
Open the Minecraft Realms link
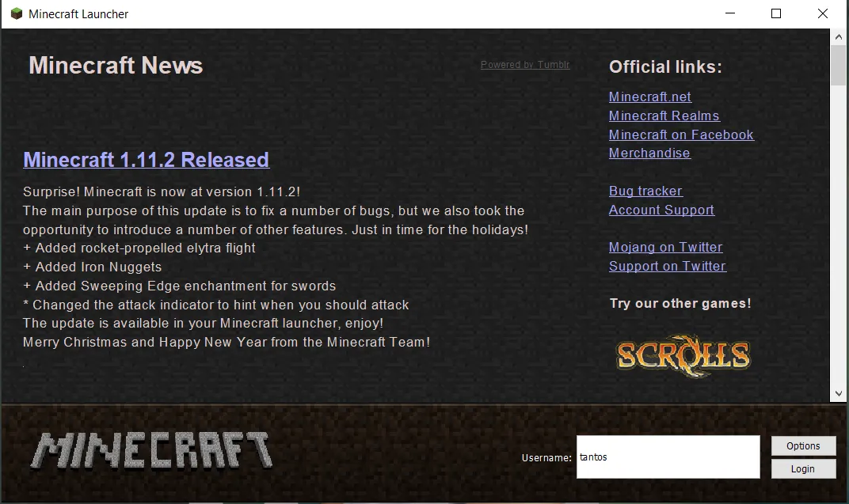(x=664, y=116)
